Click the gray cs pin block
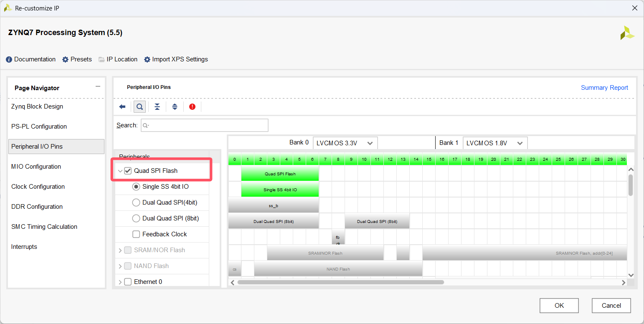Image resolution: width=644 pixels, height=324 pixels. click(x=235, y=268)
